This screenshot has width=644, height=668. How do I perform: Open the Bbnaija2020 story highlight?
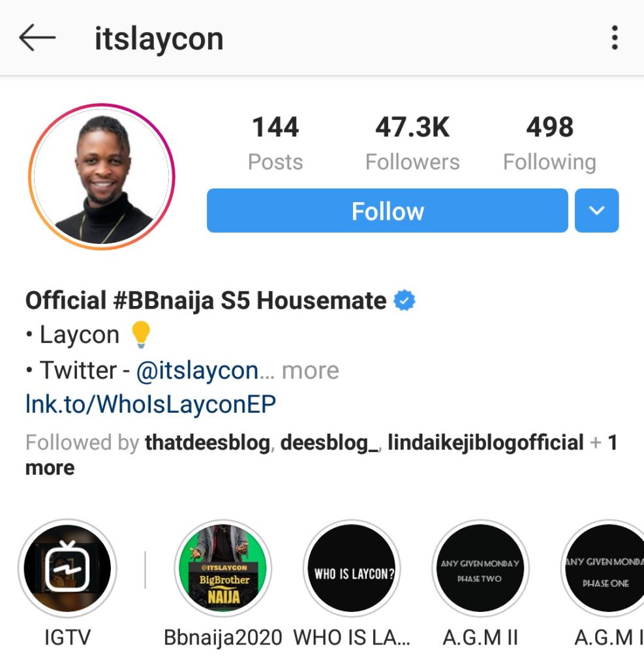click(223, 568)
